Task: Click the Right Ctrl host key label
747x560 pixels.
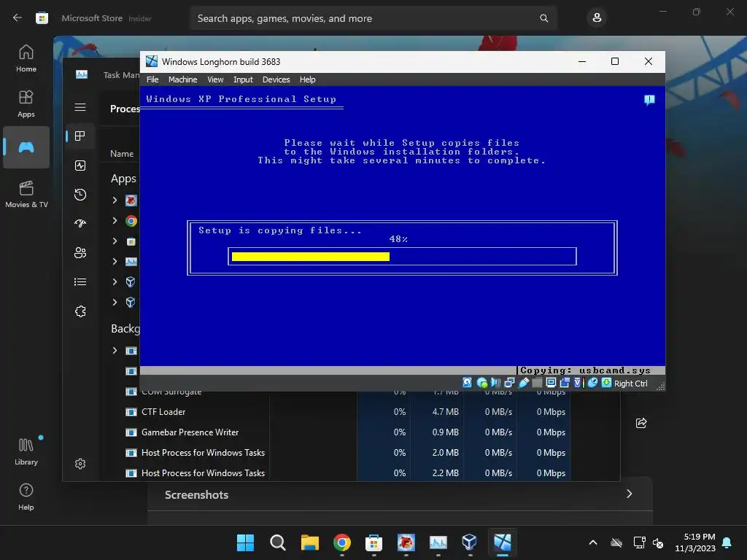Action: tap(630, 384)
